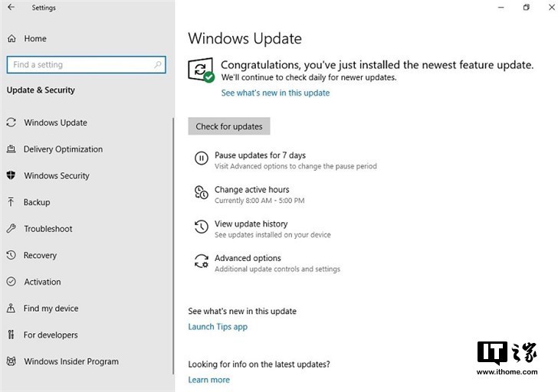Click the View update history icon

point(201,227)
